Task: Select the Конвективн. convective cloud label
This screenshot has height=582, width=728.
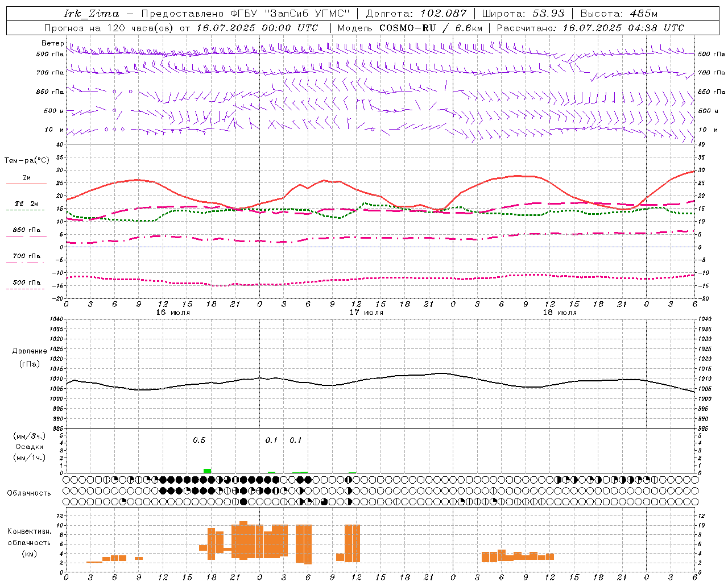Action: 29,531
